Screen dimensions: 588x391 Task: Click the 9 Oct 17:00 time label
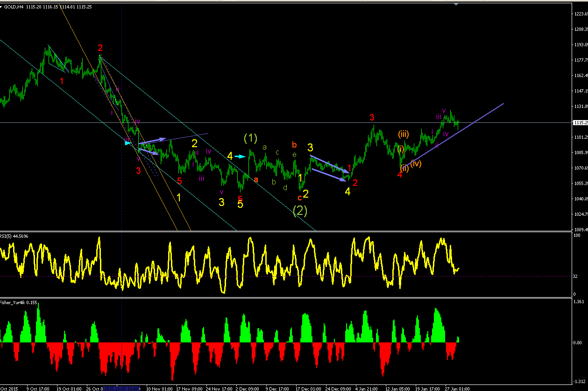pos(38,388)
